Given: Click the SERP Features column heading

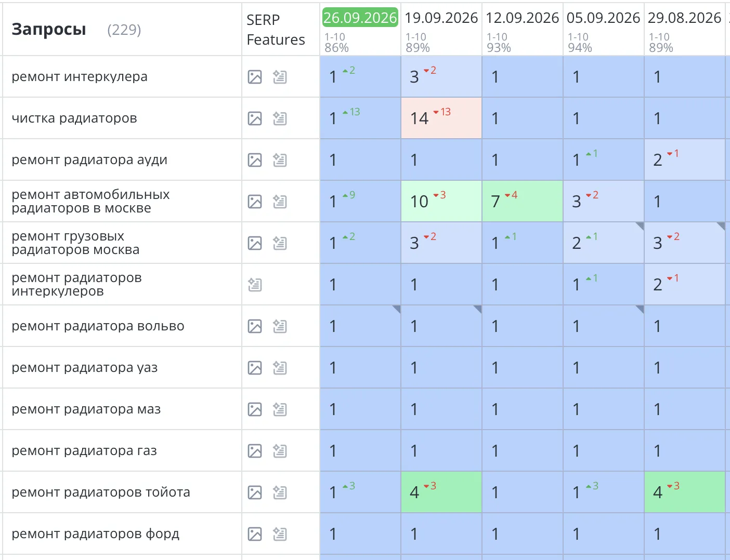Looking at the screenshot, I should (x=276, y=30).
